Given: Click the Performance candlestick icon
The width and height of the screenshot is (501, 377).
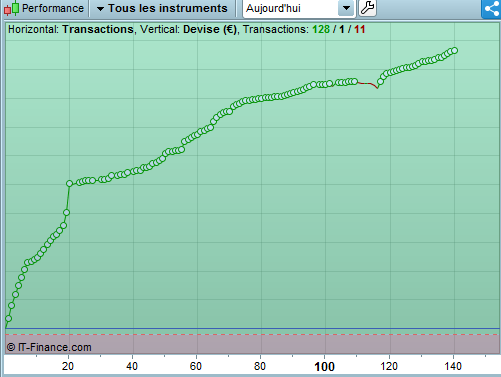Looking at the screenshot, I should pyautogui.click(x=11, y=8).
